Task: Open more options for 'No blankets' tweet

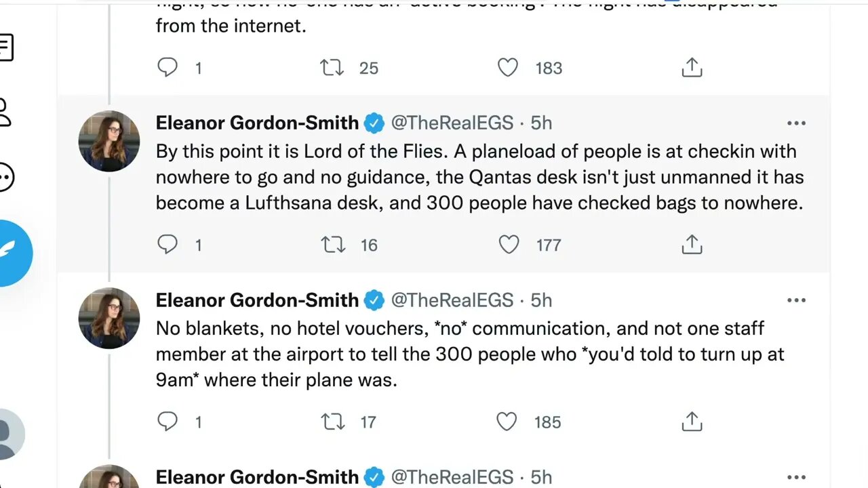Action: coord(796,300)
